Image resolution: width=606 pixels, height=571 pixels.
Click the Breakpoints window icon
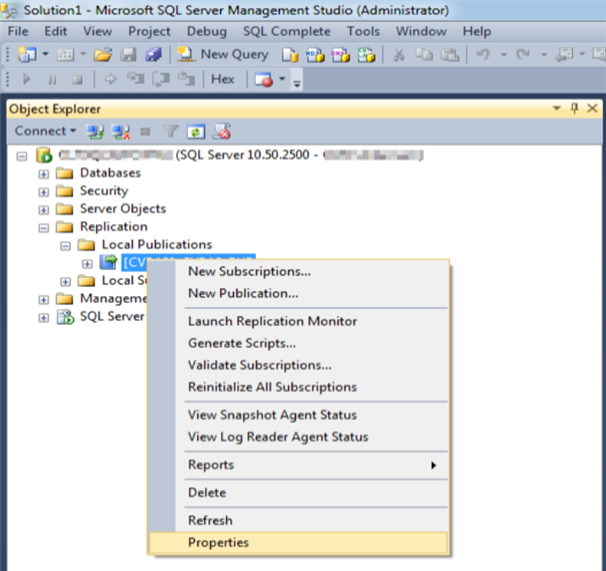264,80
